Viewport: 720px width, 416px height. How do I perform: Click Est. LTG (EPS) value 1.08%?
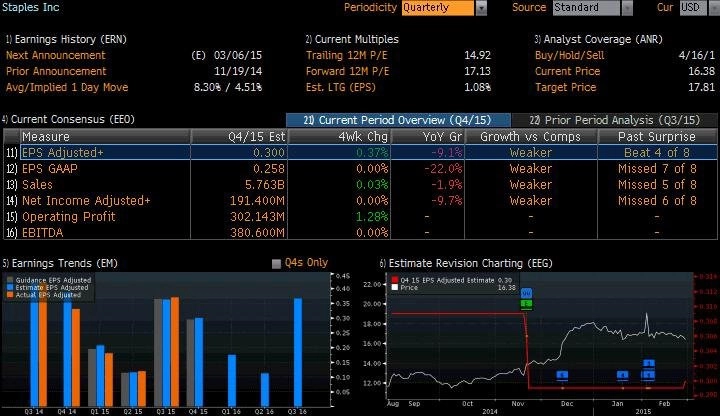pos(478,88)
